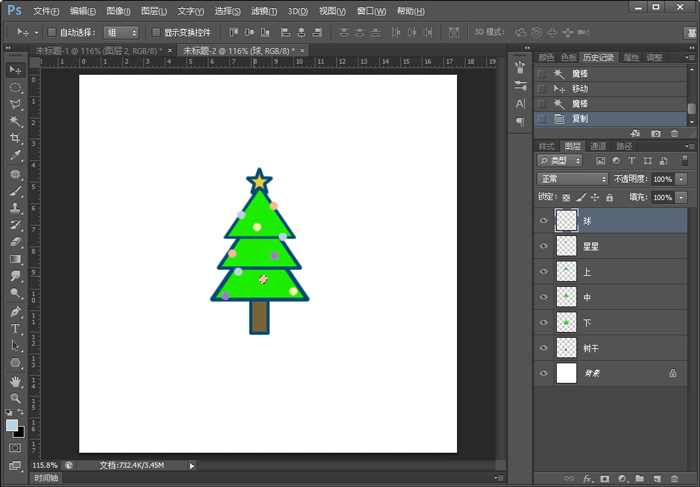Screen dimensions: 700x487
Task: Open the layer filter 类型 dropdown
Action: tap(560, 161)
